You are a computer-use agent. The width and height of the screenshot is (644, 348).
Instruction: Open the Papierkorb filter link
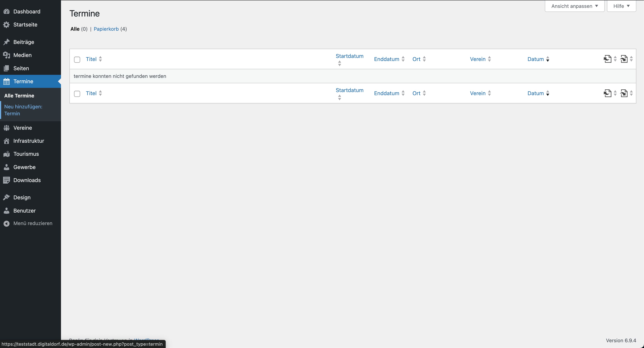(106, 29)
